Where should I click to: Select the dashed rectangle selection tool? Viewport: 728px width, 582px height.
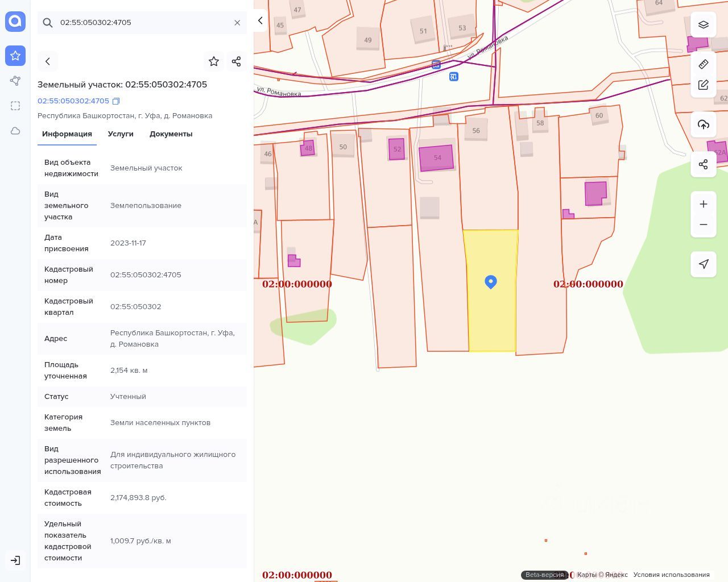(x=15, y=106)
